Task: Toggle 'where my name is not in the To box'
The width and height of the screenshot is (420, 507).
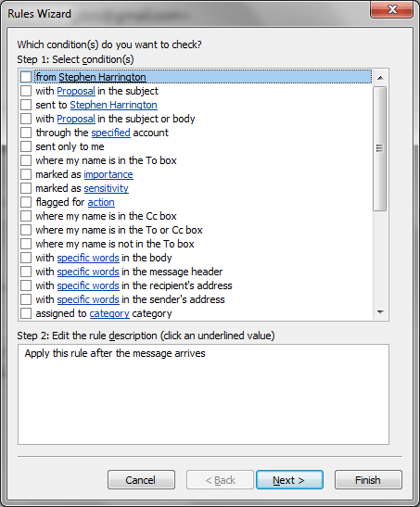Action: coord(26,244)
